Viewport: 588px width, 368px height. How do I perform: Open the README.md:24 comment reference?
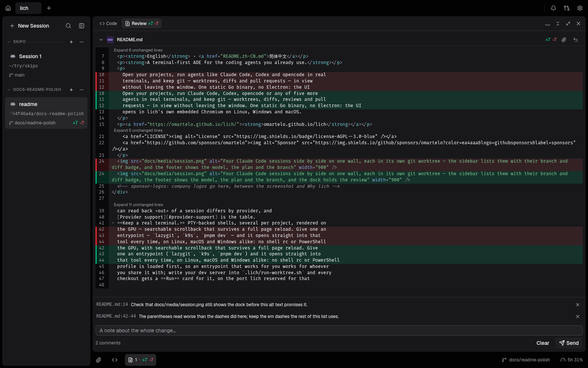(x=112, y=305)
